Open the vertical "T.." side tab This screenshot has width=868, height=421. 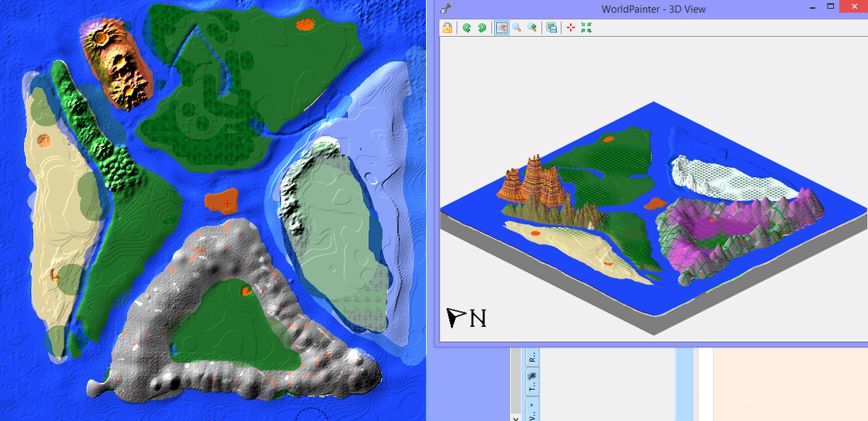[533, 384]
